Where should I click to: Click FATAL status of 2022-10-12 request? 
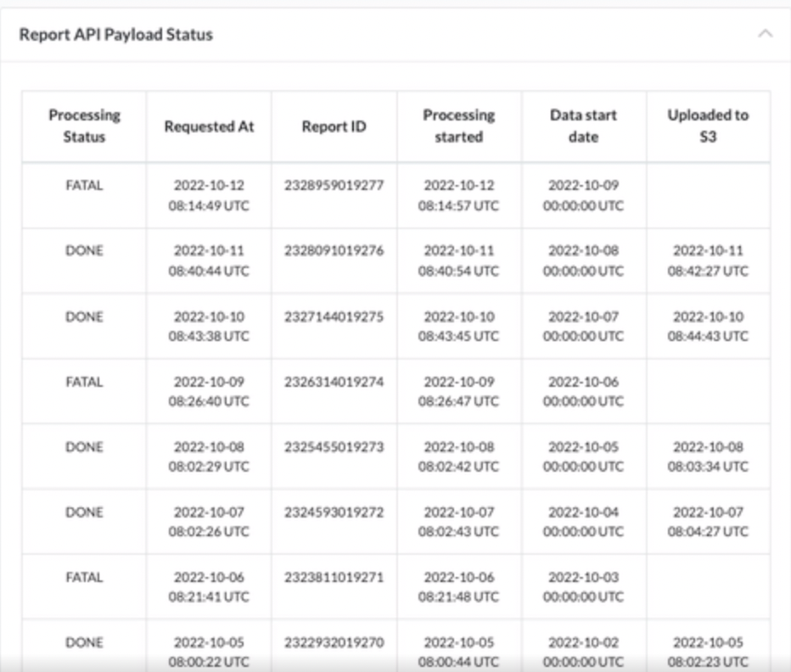click(x=84, y=185)
